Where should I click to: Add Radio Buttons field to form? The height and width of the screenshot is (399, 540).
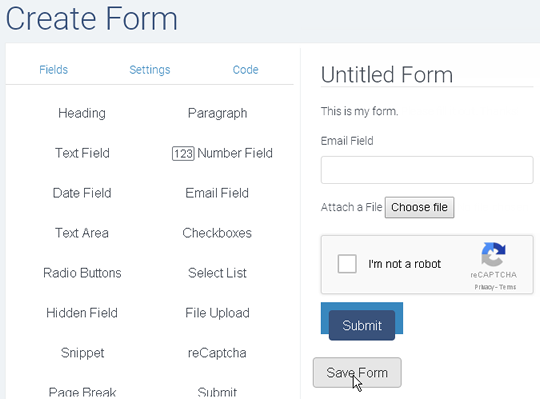pos(82,273)
